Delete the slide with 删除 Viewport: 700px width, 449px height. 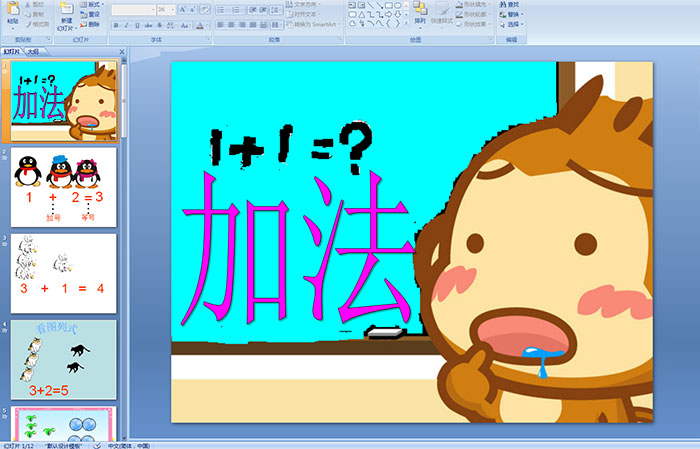[x=90, y=24]
